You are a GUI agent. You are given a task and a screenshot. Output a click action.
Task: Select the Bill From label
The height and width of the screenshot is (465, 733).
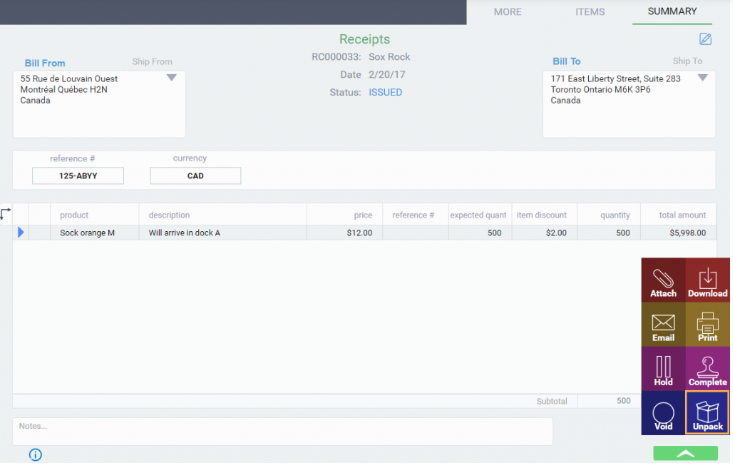point(45,63)
